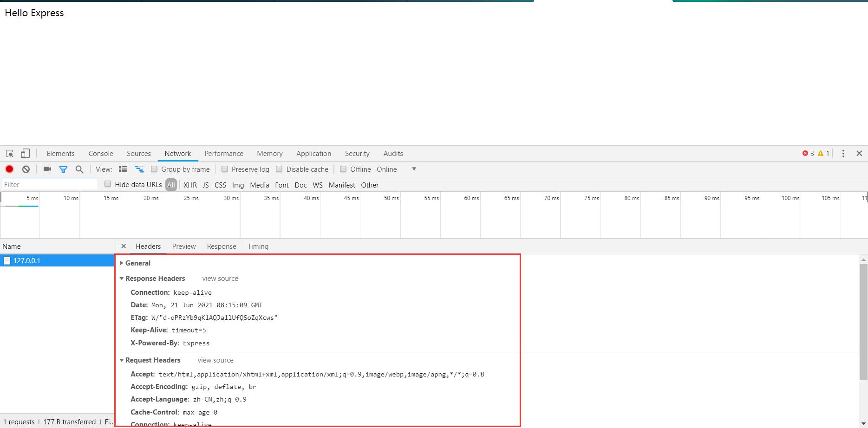Open the Security tab
This screenshot has height=428, width=868.
point(357,154)
